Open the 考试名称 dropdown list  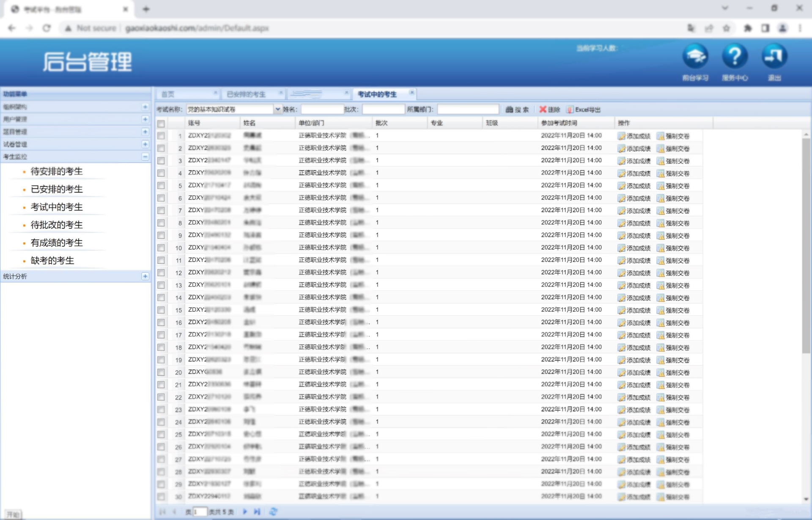pos(278,109)
